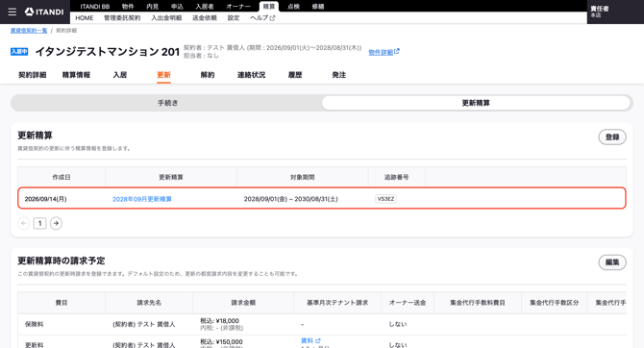
Task: Open 送金依頼 in sub navigation
Action: (x=205, y=18)
